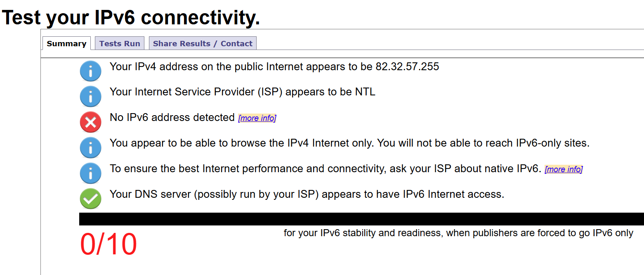The width and height of the screenshot is (644, 275).
Task: Open more info link after No IPv6 detected
Action: (x=257, y=118)
